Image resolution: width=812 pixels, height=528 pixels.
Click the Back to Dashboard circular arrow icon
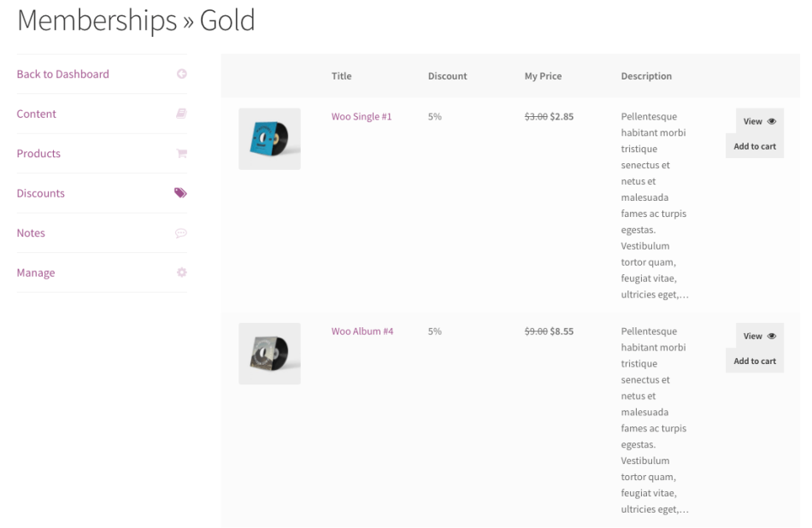[181, 73]
